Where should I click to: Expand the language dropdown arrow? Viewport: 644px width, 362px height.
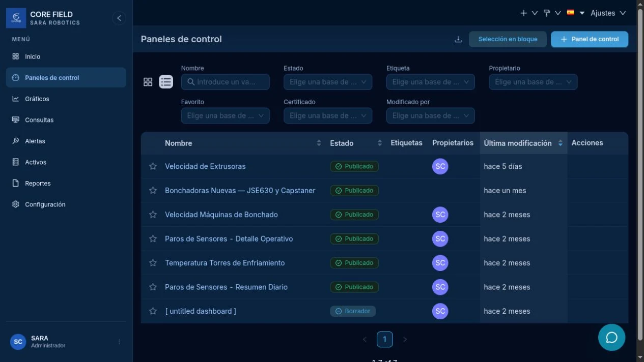(582, 13)
